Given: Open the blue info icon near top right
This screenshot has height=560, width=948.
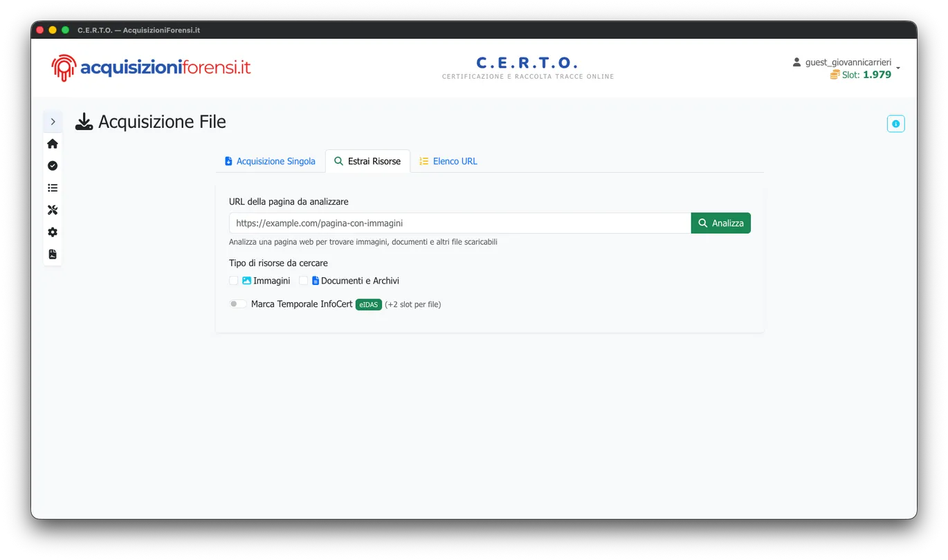Looking at the screenshot, I should 895,123.
